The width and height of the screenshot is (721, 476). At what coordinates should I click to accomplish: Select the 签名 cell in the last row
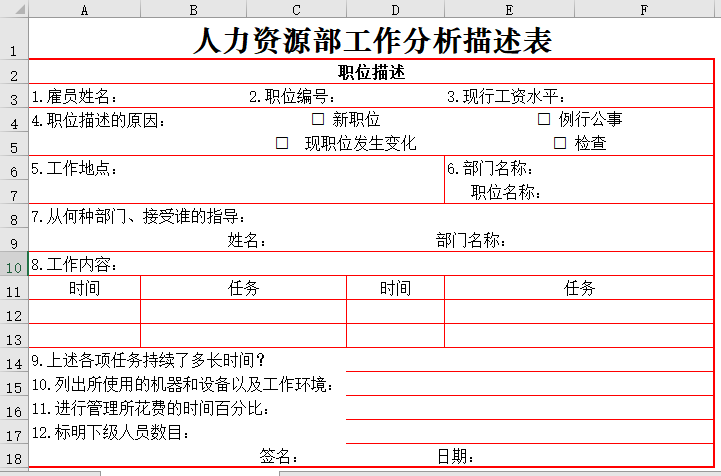click(279, 457)
